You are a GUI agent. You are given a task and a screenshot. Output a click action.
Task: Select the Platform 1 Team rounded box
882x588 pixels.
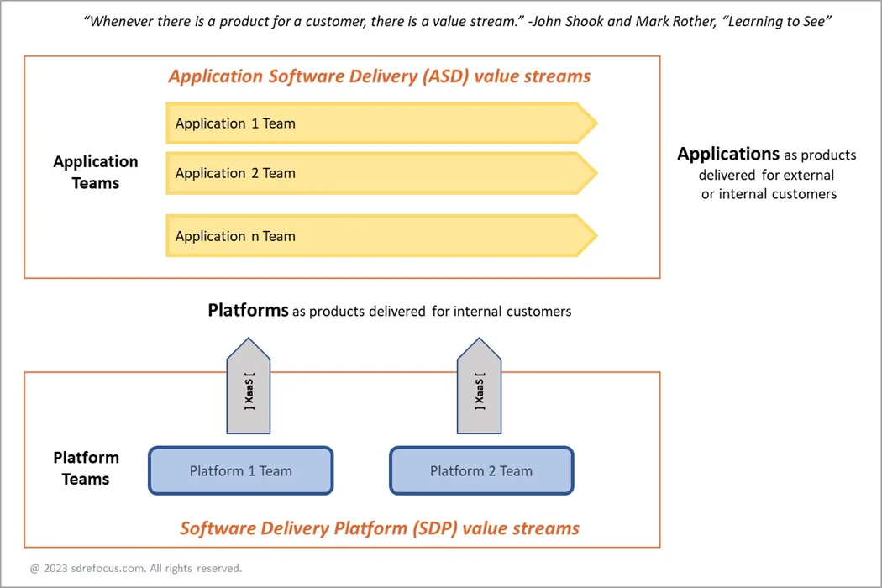(x=240, y=470)
